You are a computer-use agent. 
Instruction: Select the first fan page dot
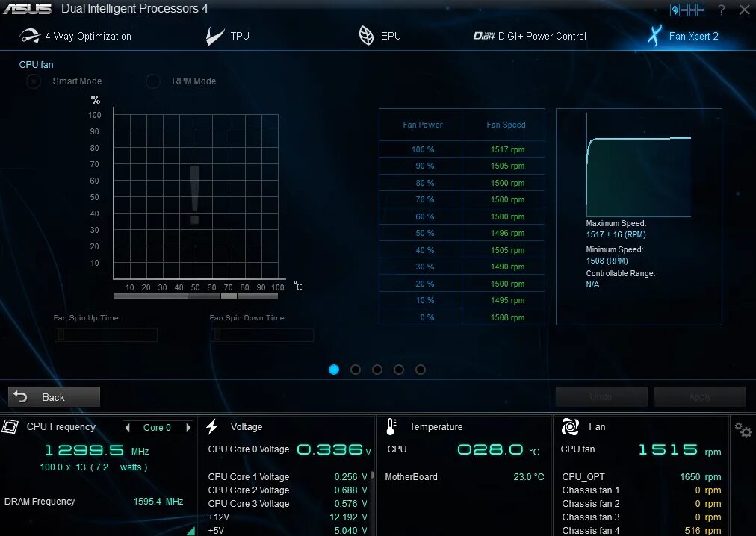(x=334, y=370)
